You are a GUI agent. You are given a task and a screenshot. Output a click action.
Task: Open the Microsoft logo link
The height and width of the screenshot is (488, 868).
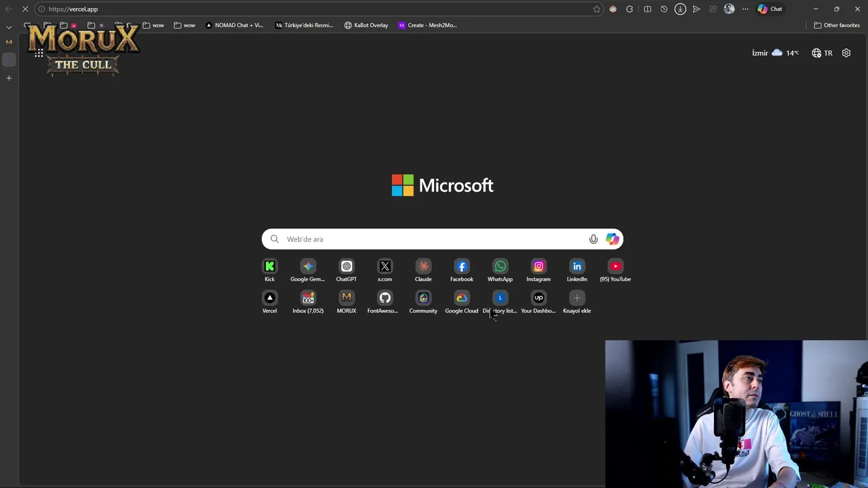point(442,185)
